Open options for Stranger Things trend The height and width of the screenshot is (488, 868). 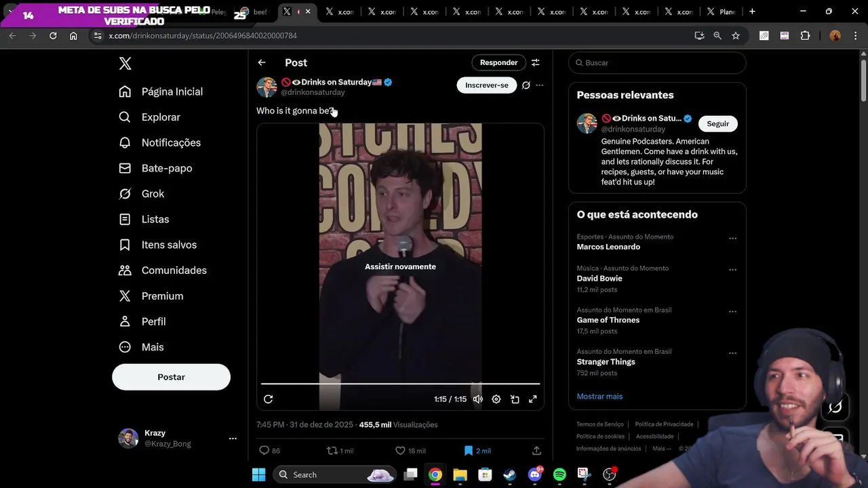732,354
